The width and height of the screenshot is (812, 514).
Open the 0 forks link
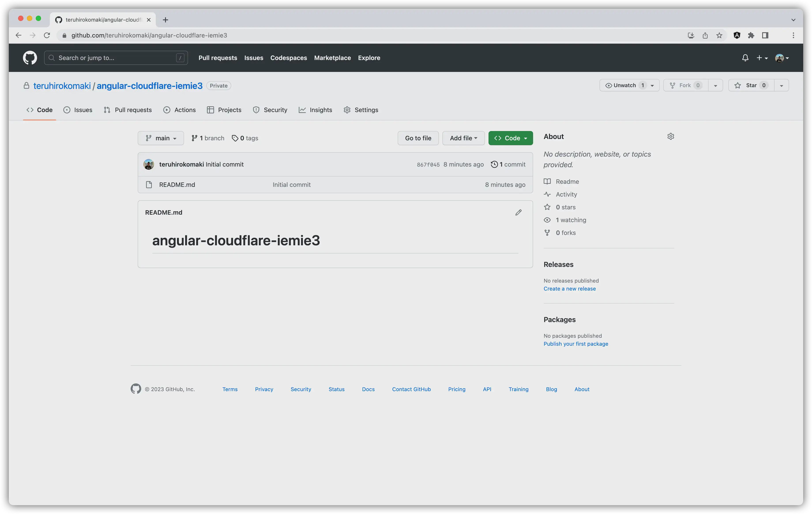[559, 233]
